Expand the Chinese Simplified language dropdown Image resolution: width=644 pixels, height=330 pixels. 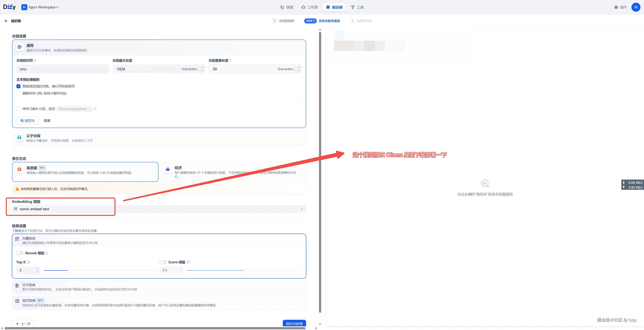pyautogui.click(x=74, y=109)
